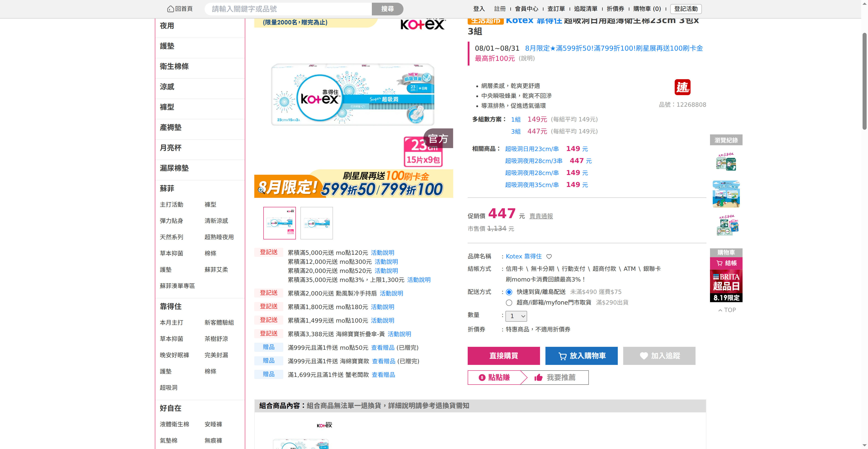Open the 註冊 link
This screenshot has width=868, height=449.
500,9
